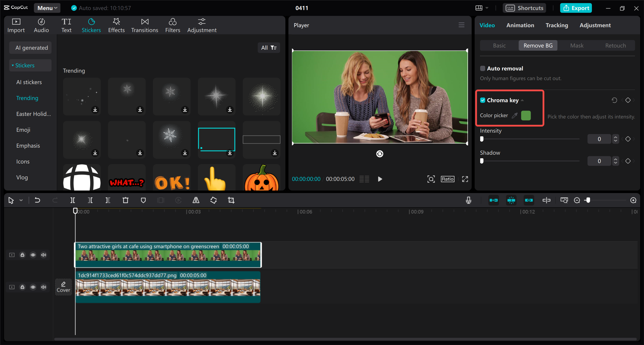This screenshot has width=644, height=345.
Task: Open the Shortcuts panel
Action: 524,8
